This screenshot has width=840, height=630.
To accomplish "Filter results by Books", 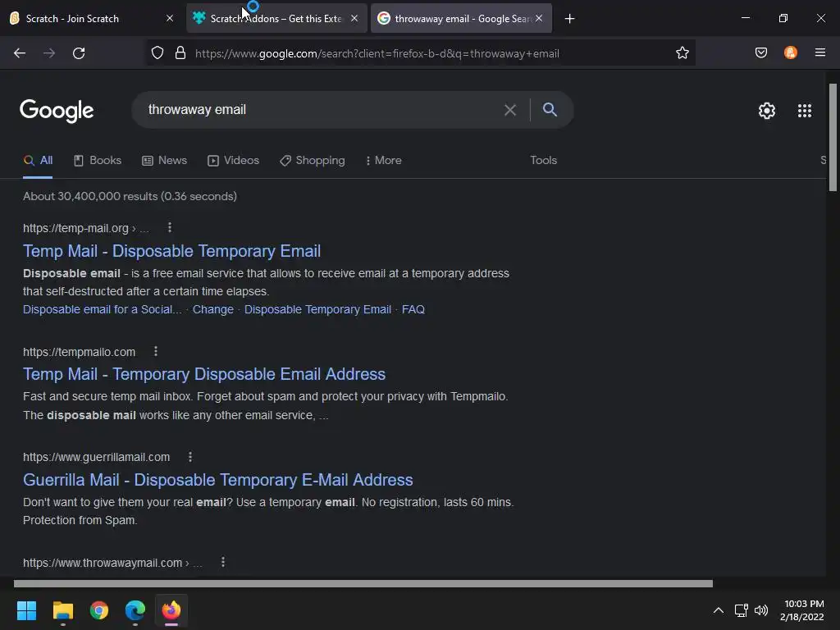I will (98, 160).
